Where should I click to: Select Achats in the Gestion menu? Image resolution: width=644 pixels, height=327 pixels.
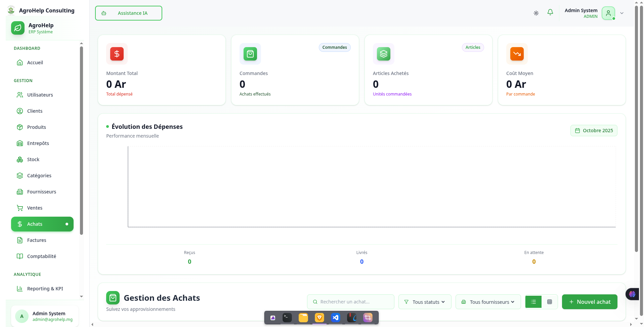point(35,224)
